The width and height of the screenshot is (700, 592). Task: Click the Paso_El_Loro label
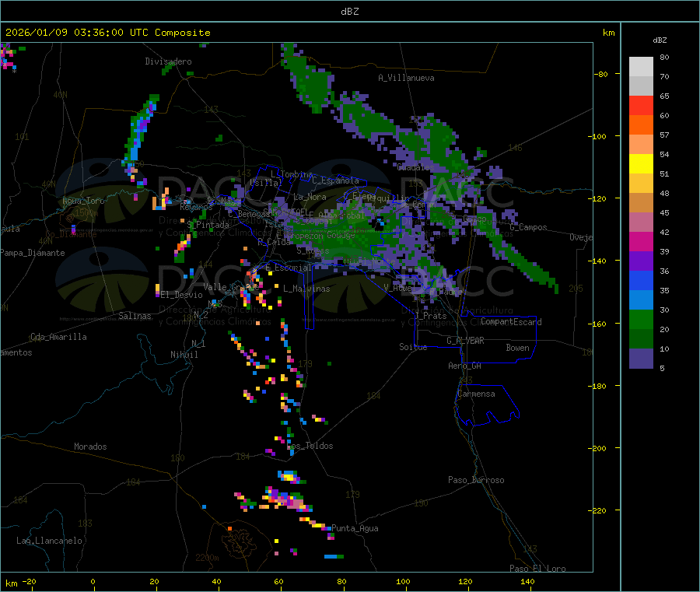[x=537, y=568]
